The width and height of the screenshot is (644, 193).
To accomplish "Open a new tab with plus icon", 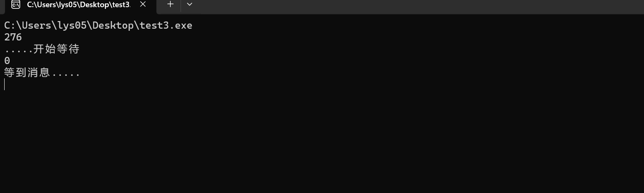I will coord(170,4).
